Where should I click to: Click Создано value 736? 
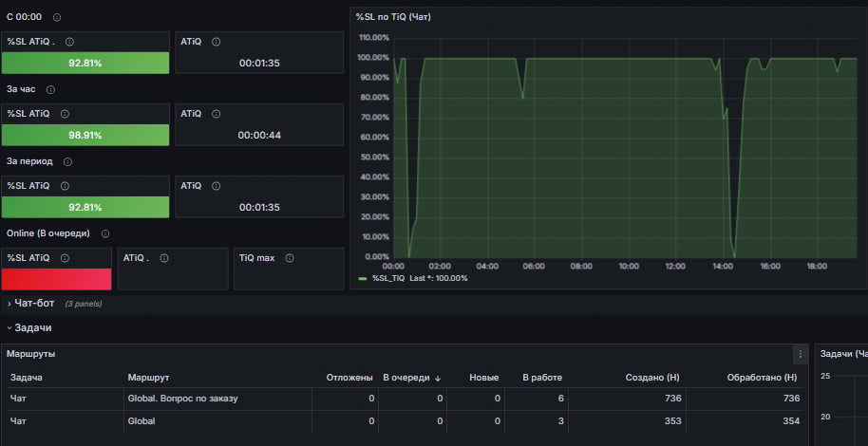click(672, 399)
